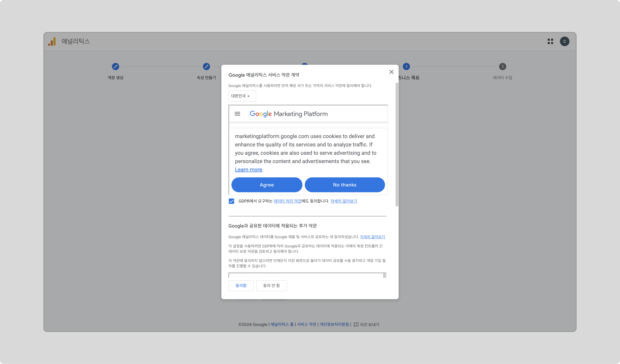The image size is (620, 364).
Task: Click the dialog title Google 애널리틱스 서비스 약관 계약
Action: pos(263,75)
